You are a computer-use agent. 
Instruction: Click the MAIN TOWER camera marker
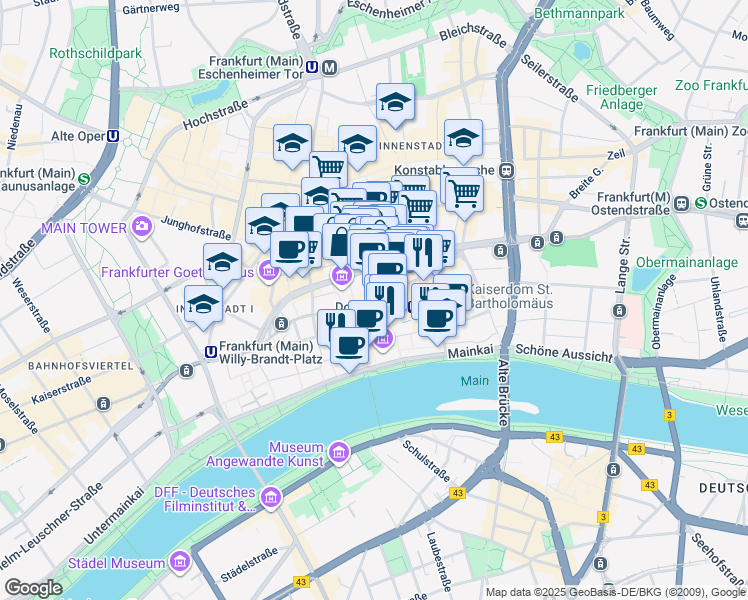point(143,227)
